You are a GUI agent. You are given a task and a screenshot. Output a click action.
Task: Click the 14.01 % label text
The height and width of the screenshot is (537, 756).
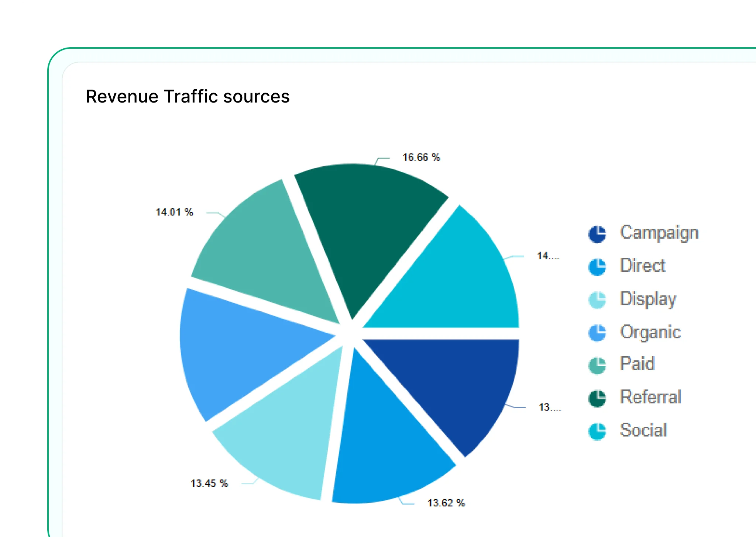pyautogui.click(x=175, y=212)
